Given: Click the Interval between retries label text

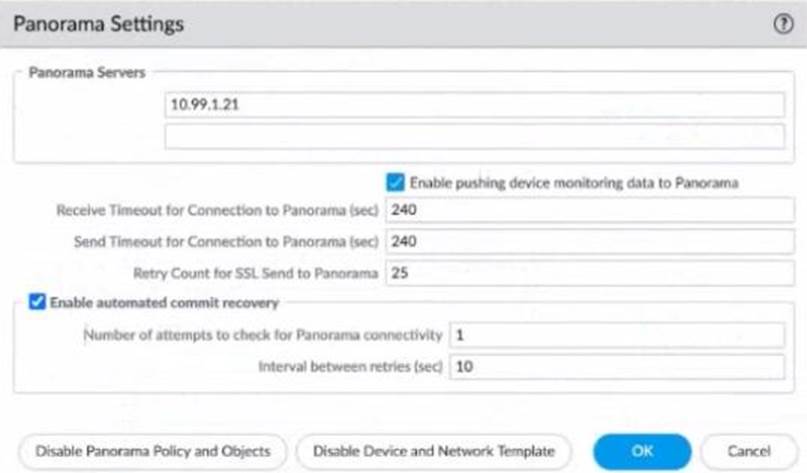Looking at the screenshot, I should coord(350,366).
